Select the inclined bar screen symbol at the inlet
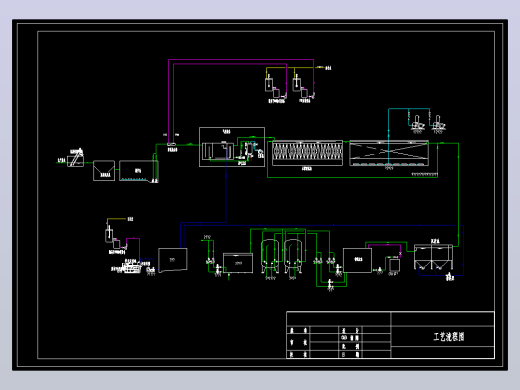520x390 pixels. 76,158
